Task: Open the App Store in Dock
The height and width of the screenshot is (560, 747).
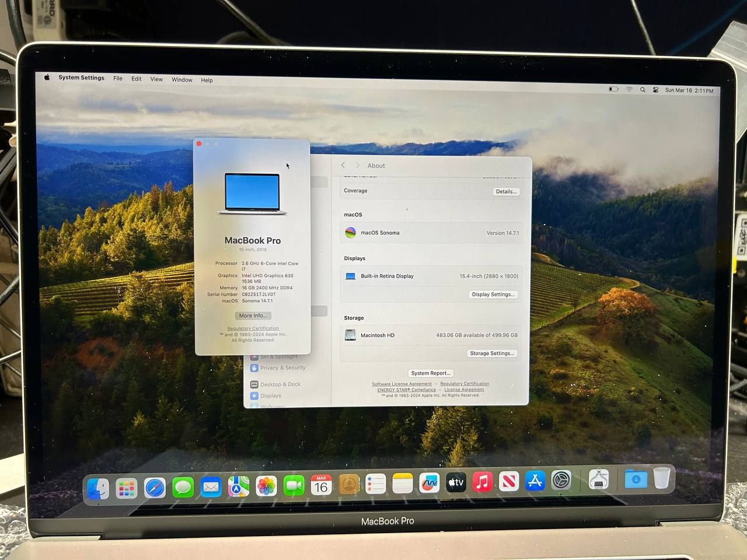Action: tap(535, 481)
